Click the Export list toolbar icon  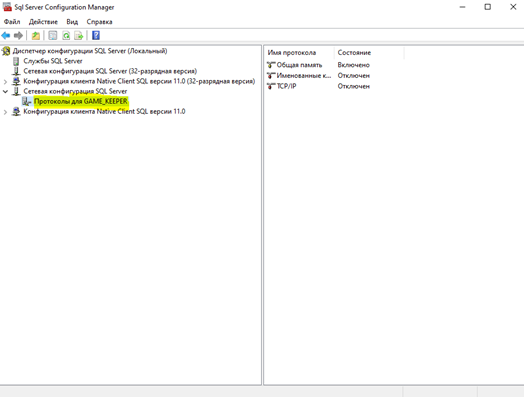click(x=79, y=35)
